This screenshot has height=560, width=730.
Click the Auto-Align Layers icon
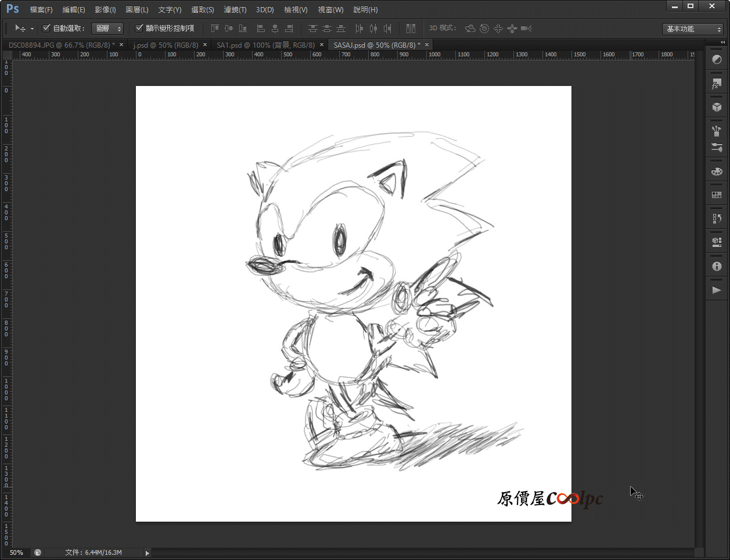pyautogui.click(x=411, y=28)
